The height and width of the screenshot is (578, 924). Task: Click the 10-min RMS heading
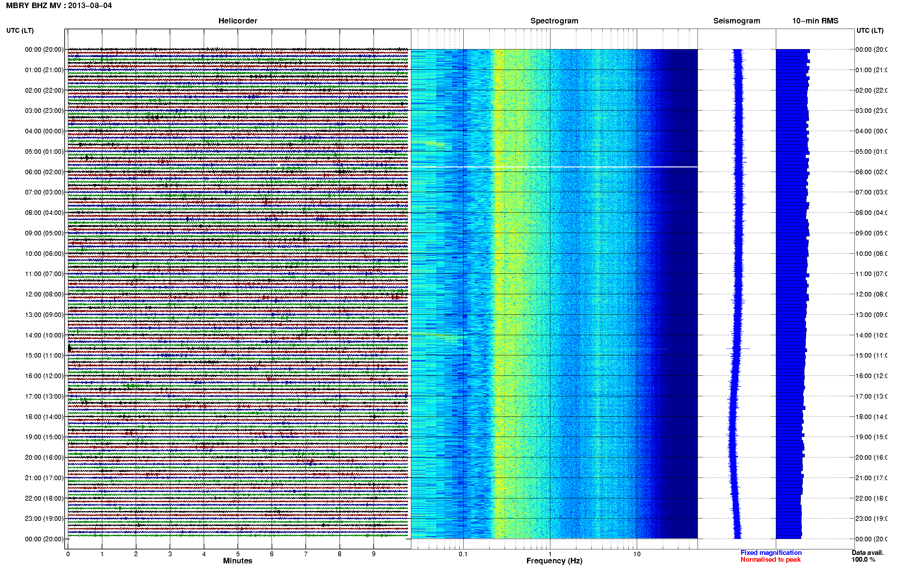pos(815,21)
